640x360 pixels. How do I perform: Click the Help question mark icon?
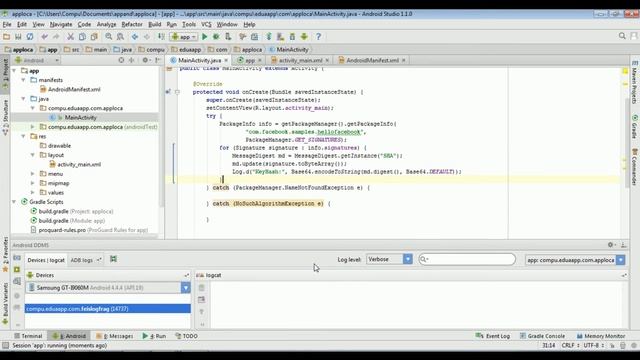point(318,37)
